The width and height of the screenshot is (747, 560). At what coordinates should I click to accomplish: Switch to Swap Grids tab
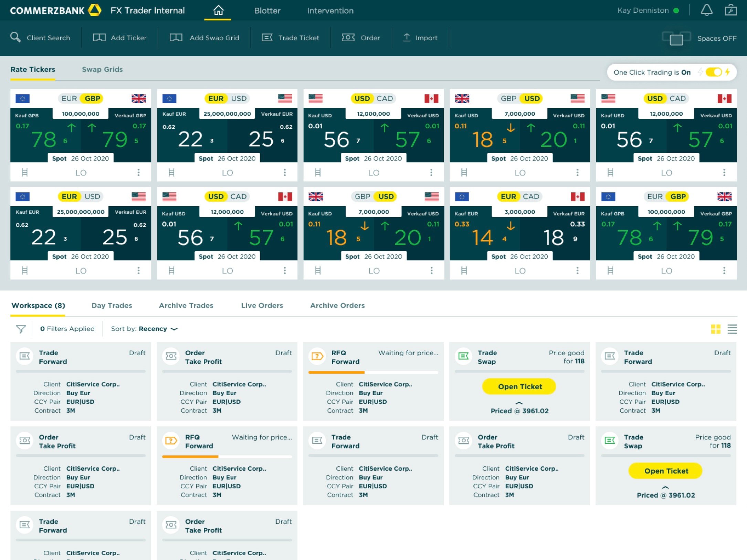point(102,70)
